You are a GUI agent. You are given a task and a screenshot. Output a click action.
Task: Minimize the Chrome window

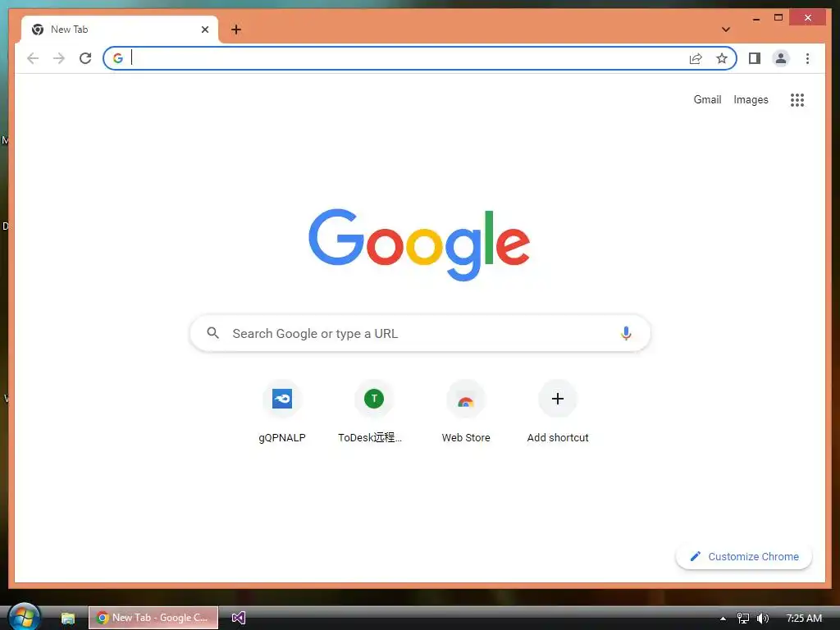coord(756,18)
